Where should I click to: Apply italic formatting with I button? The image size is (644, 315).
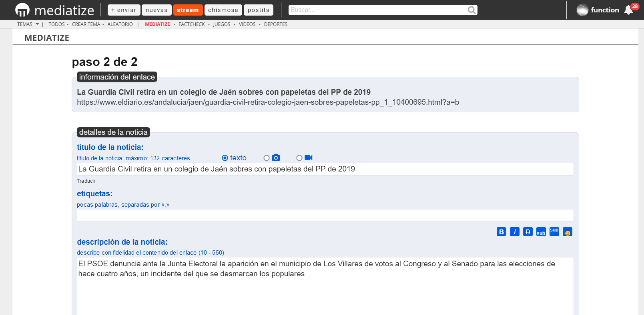[515, 232]
